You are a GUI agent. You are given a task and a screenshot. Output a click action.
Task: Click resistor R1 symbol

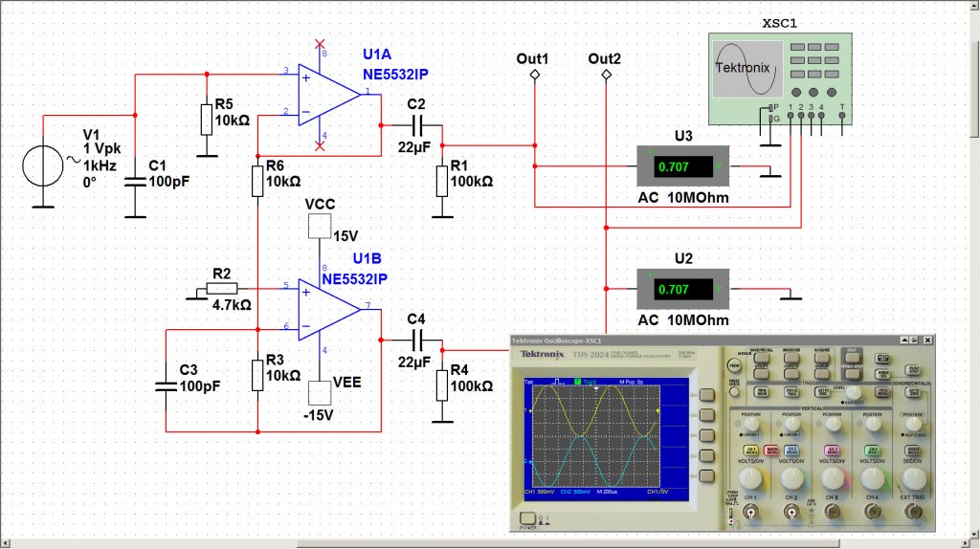click(x=442, y=181)
